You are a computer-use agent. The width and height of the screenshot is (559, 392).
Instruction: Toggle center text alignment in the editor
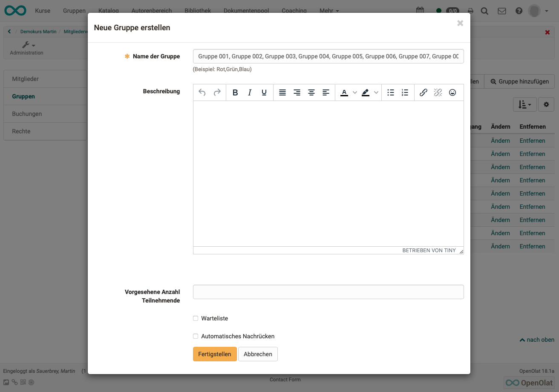point(311,92)
